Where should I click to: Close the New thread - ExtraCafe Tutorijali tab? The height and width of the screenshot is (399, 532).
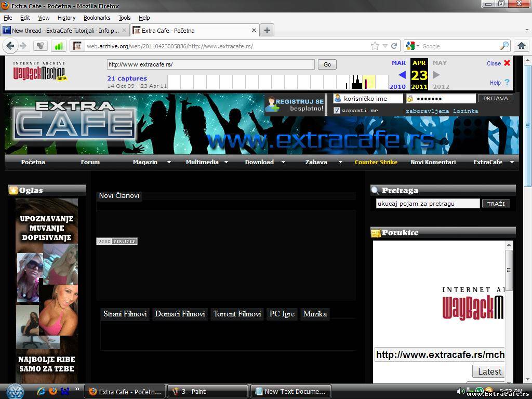tap(124, 30)
